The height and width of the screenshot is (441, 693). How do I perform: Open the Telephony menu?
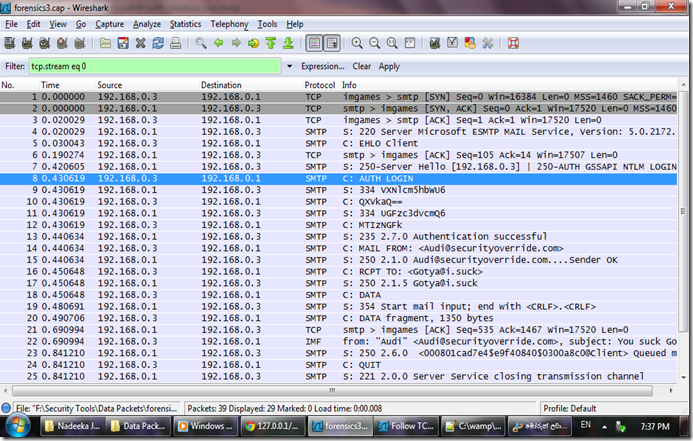[x=229, y=24]
